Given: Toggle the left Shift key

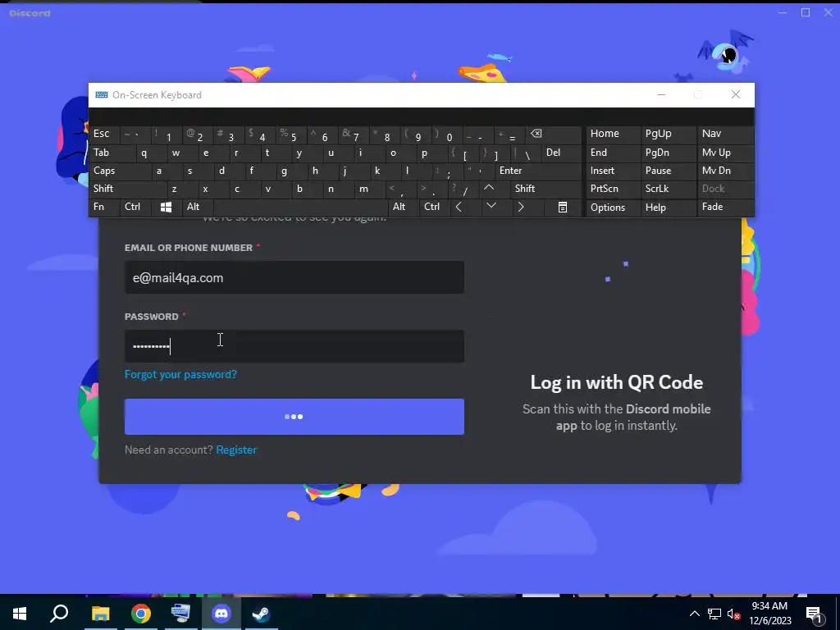Looking at the screenshot, I should point(128,189).
